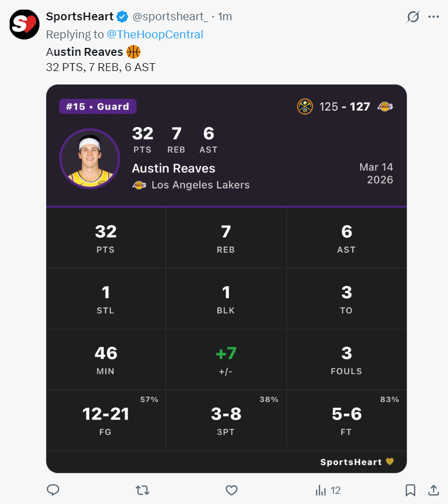
Task: Click Austin Reaves headshot in the card
Action: 90,158
